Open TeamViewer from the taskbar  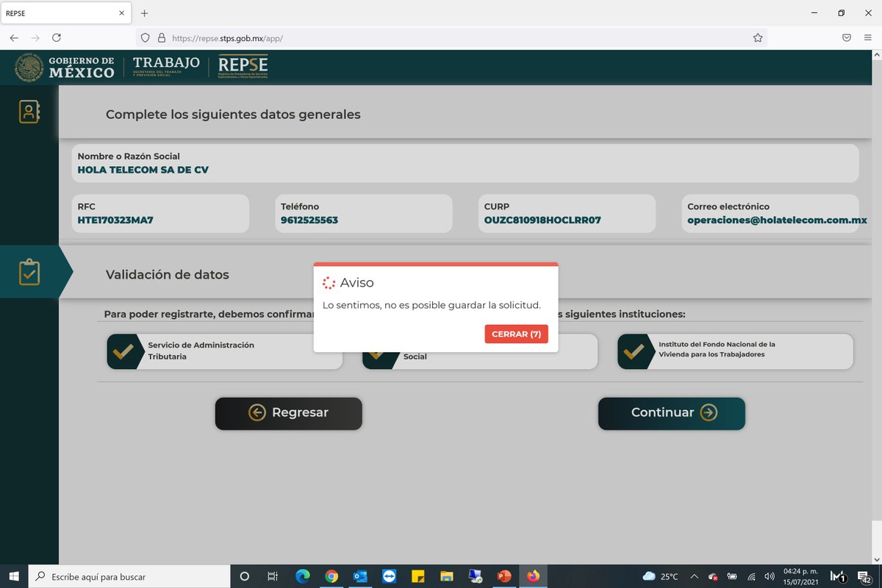[x=389, y=576]
